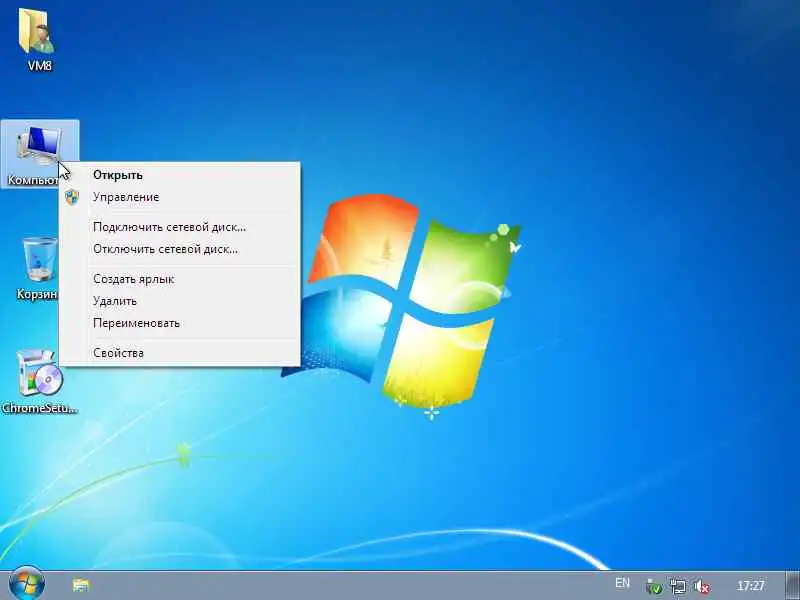
Task: Choose 'Открыть' in the context menu
Action: click(x=179, y=175)
